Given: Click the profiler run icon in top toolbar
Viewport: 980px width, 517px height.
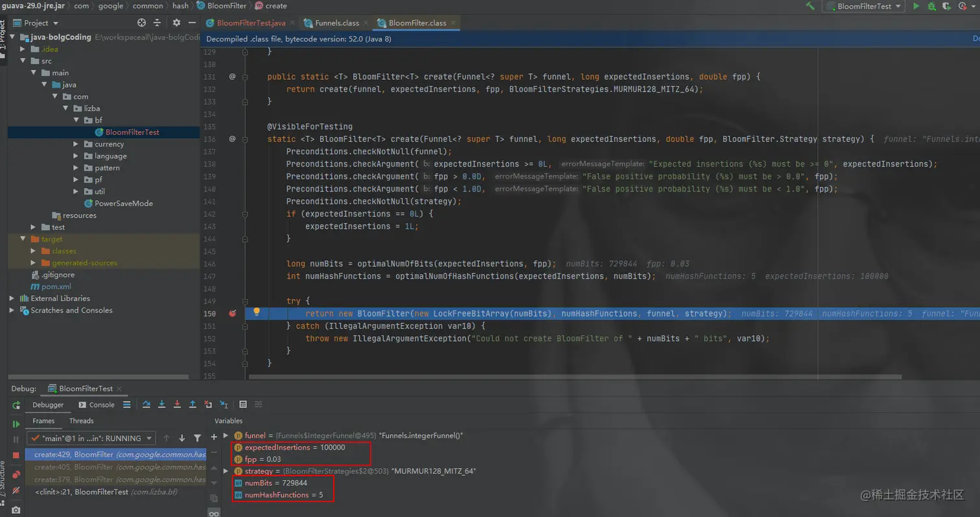Looking at the screenshot, I should coord(964,6).
